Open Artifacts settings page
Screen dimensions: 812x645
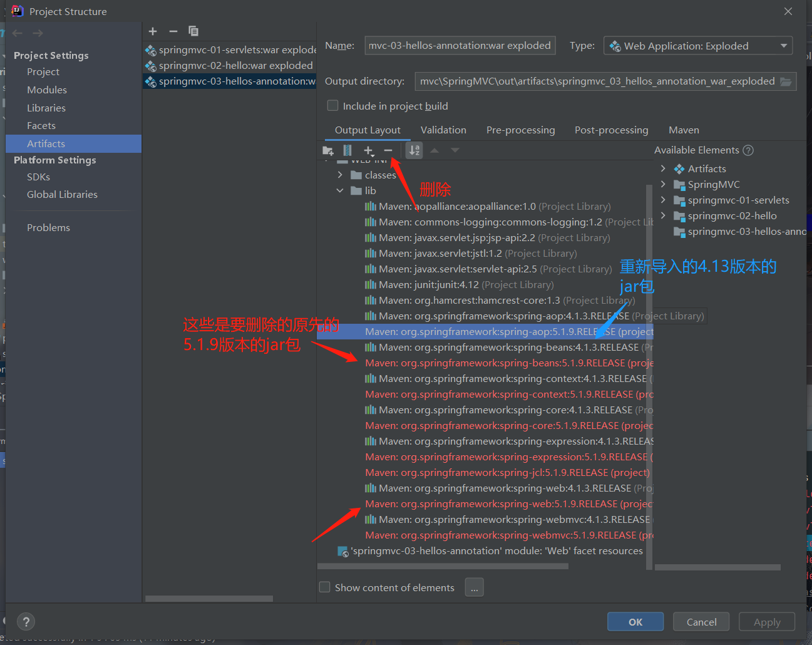pos(74,144)
